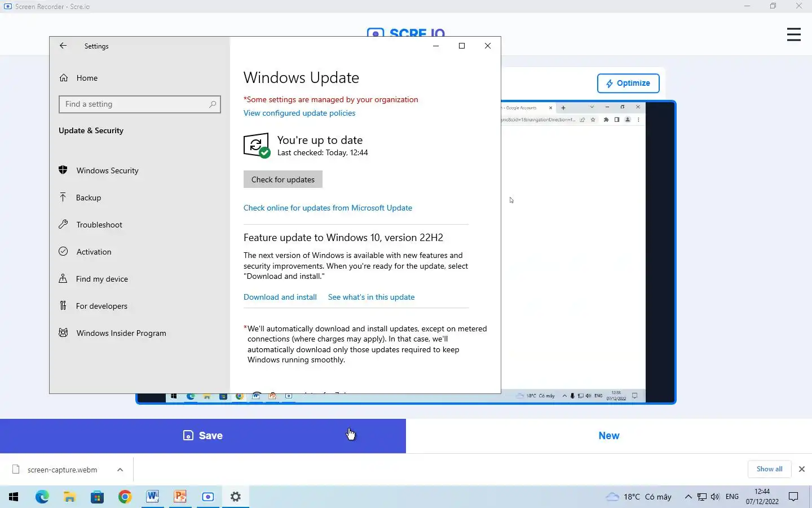Click the search magnifier icon in Settings

point(213,104)
